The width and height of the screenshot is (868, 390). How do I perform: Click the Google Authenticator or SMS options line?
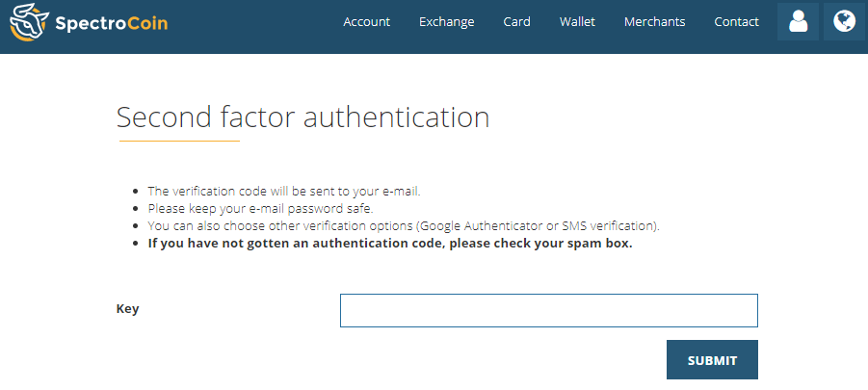coord(404,225)
